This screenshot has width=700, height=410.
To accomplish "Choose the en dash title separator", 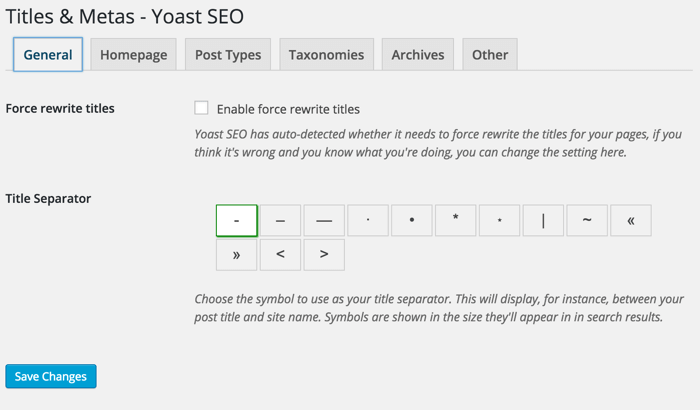I will pyautogui.click(x=281, y=220).
